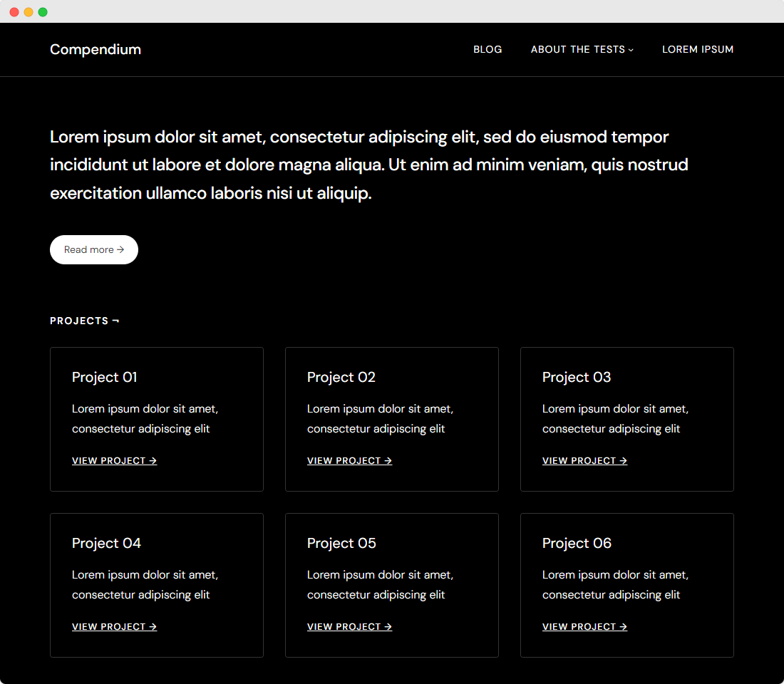Click the arrow next to Projects
This screenshot has width=784, height=684.
(x=116, y=321)
